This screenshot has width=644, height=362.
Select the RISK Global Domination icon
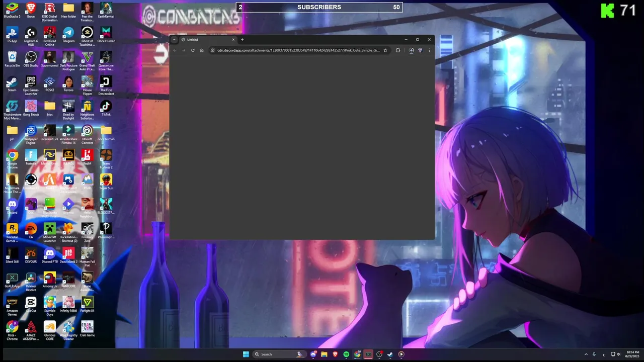49,12
